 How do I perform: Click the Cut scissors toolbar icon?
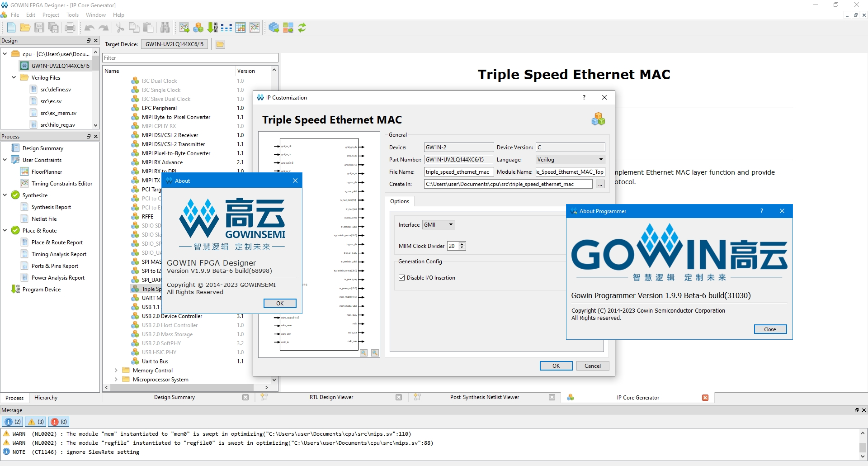[x=120, y=28]
